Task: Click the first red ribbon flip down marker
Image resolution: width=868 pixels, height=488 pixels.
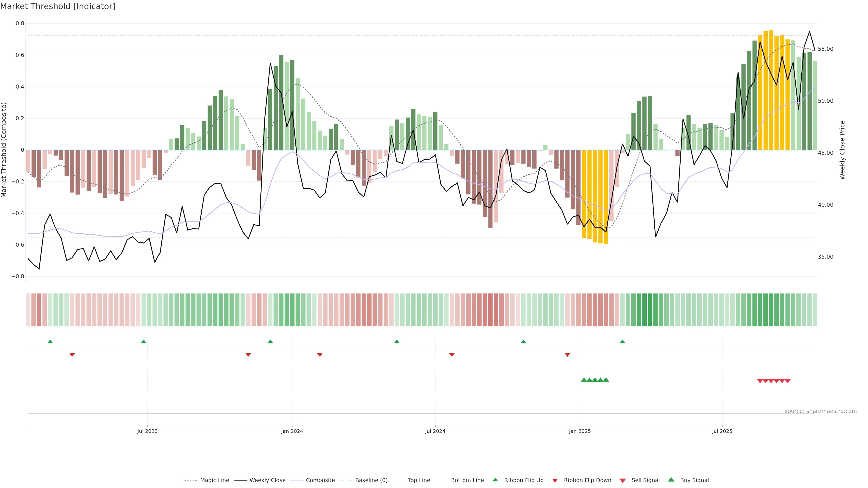Action: [x=72, y=355]
